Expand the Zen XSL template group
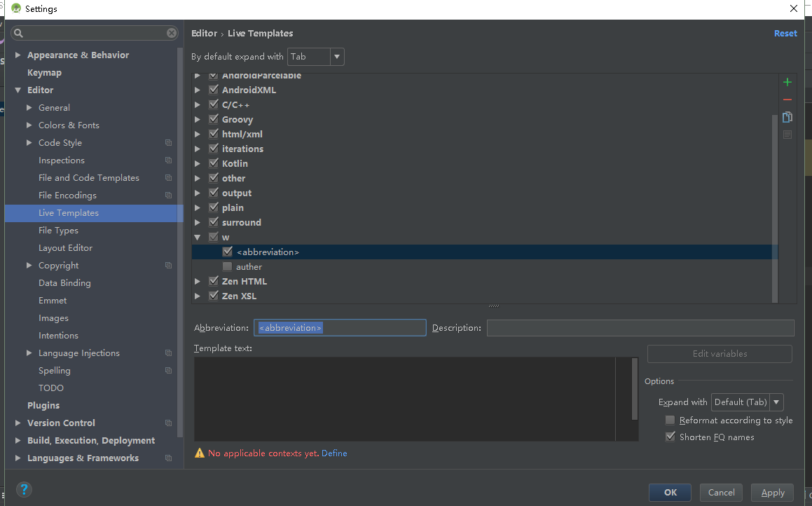Screen dimensions: 812x506 point(198,296)
